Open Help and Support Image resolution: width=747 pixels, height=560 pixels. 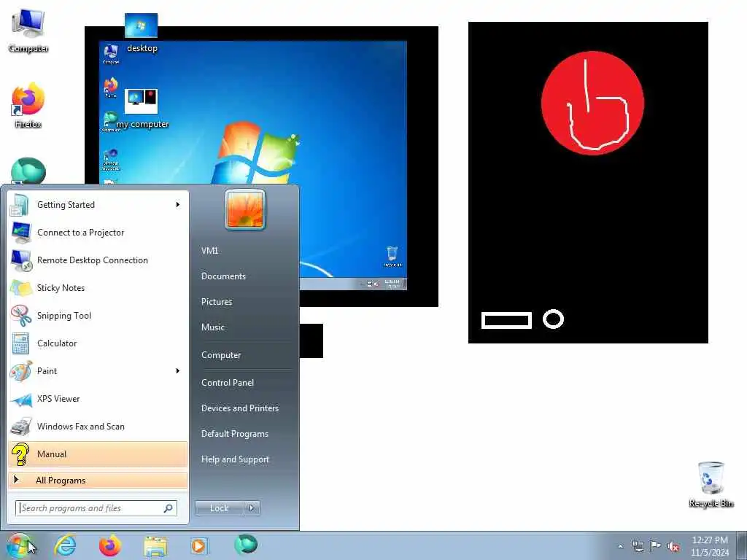click(236, 459)
